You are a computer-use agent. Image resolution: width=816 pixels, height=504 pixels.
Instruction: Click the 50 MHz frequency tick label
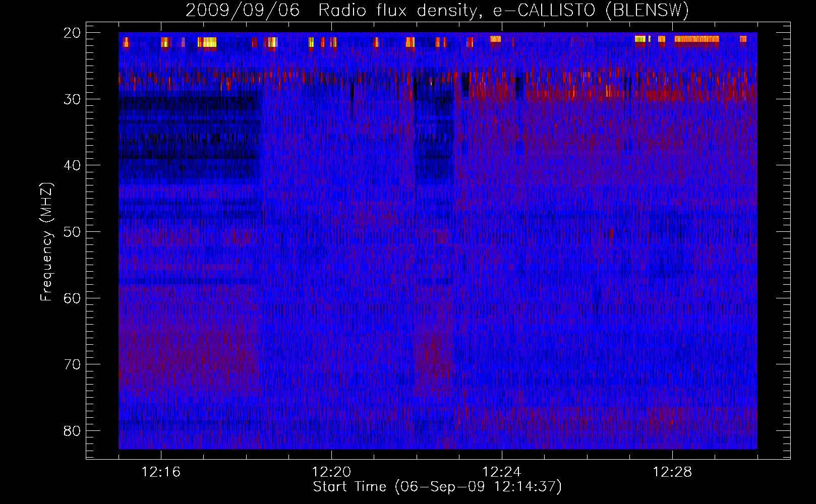click(72, 232)
